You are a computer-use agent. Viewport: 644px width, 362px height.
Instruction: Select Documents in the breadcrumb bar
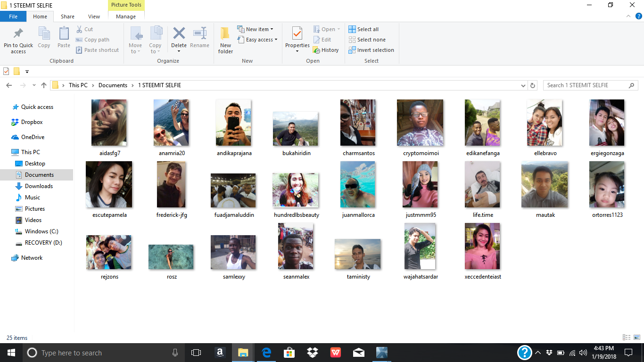[x=113, y=85]
